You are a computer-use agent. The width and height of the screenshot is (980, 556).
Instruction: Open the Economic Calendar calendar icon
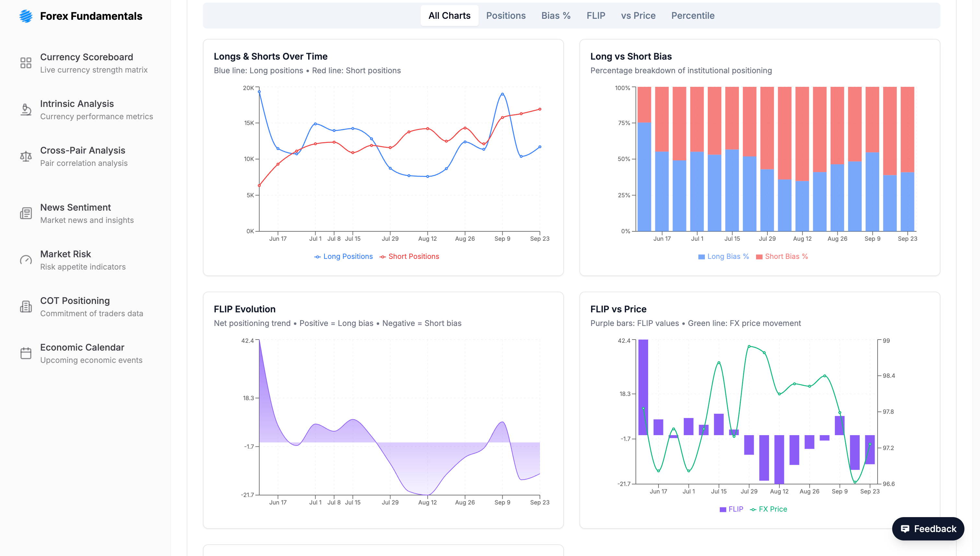click(x=26, y=353)
